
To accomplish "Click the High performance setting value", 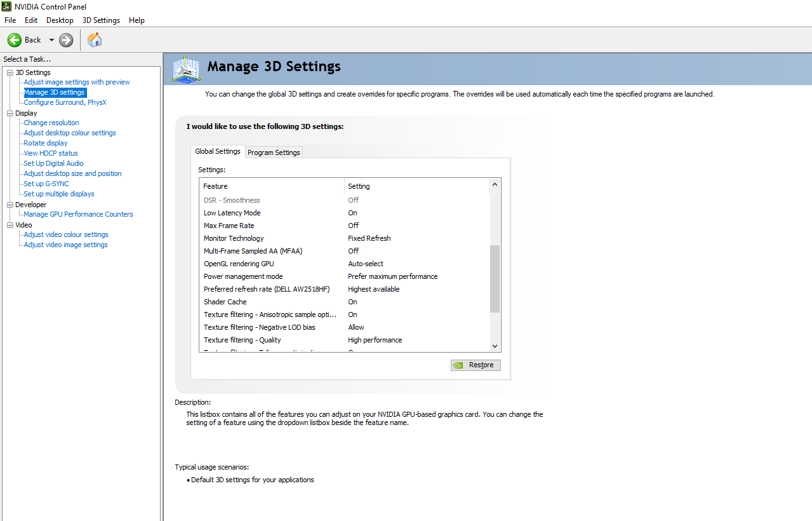I will click(x=375, y=340).
